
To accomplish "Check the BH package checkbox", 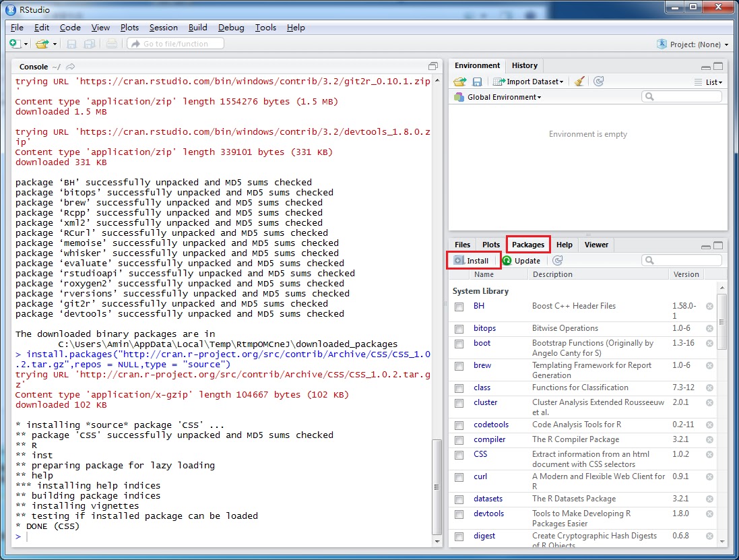I will (x=459, y=307).
